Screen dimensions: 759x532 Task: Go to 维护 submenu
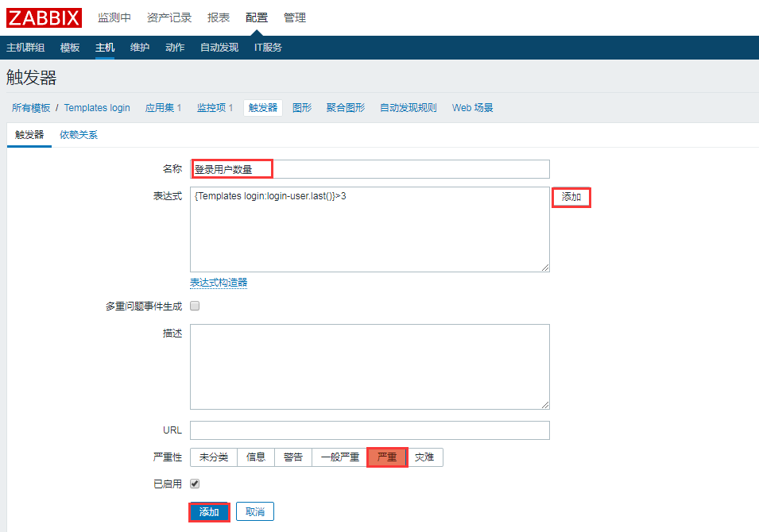tap(139, 48)
